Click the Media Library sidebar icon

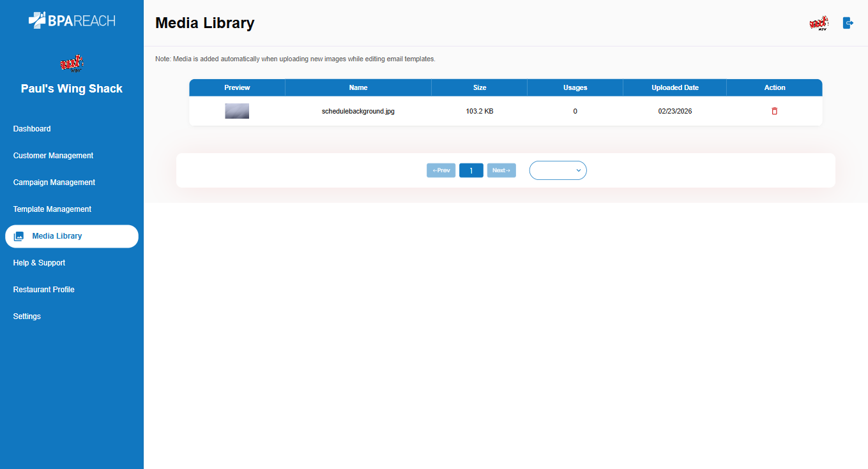19,236
